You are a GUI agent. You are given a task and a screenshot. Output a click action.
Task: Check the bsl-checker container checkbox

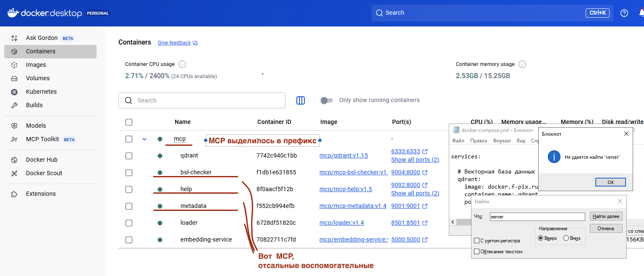pyautogui.click(x=129, y=173)
